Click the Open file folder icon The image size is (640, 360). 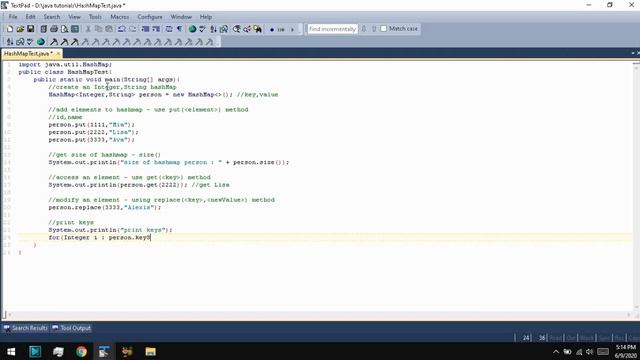tap(20, 29)
